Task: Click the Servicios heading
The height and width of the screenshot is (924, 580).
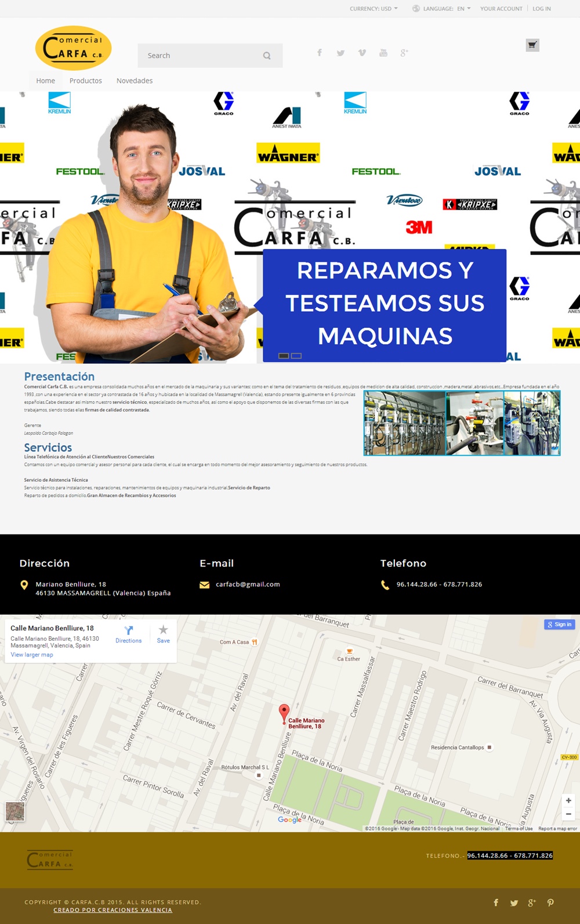Action: pyautogui.click(x=48, y=447)
